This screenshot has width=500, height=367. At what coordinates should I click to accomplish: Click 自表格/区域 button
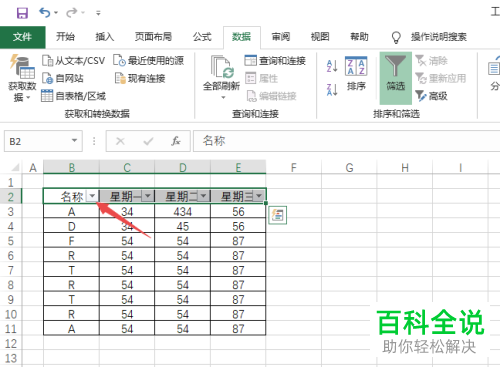coord(73,96)
